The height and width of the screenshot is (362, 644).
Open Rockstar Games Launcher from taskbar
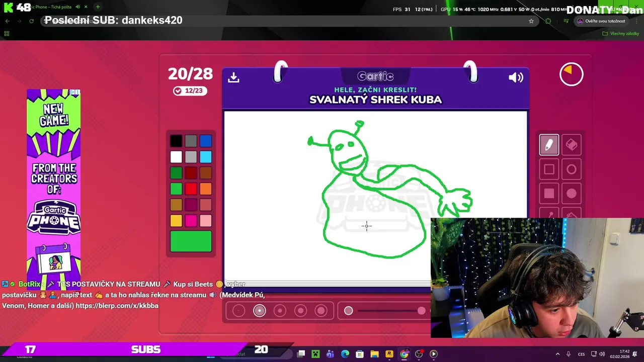[x=389, y=354]
